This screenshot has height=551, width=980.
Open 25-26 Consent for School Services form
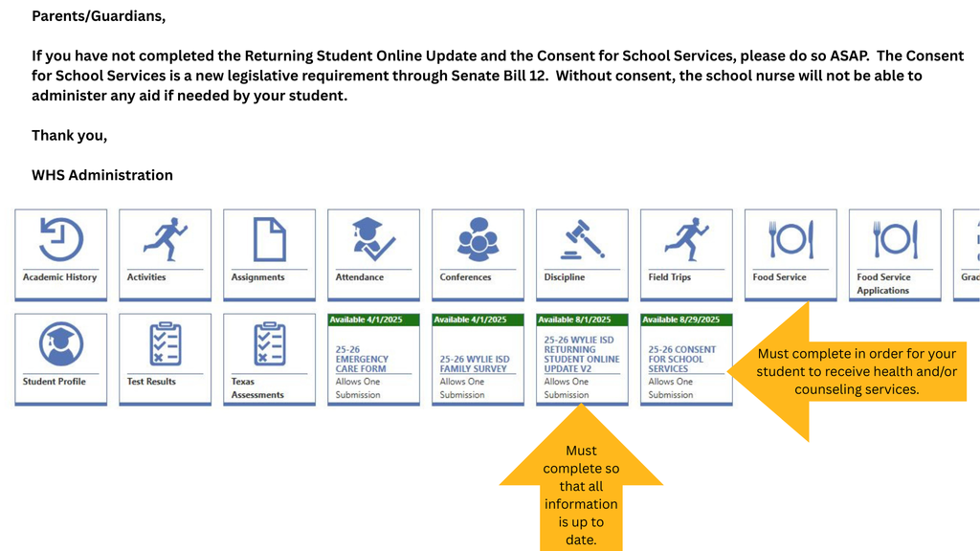(681, 359)
